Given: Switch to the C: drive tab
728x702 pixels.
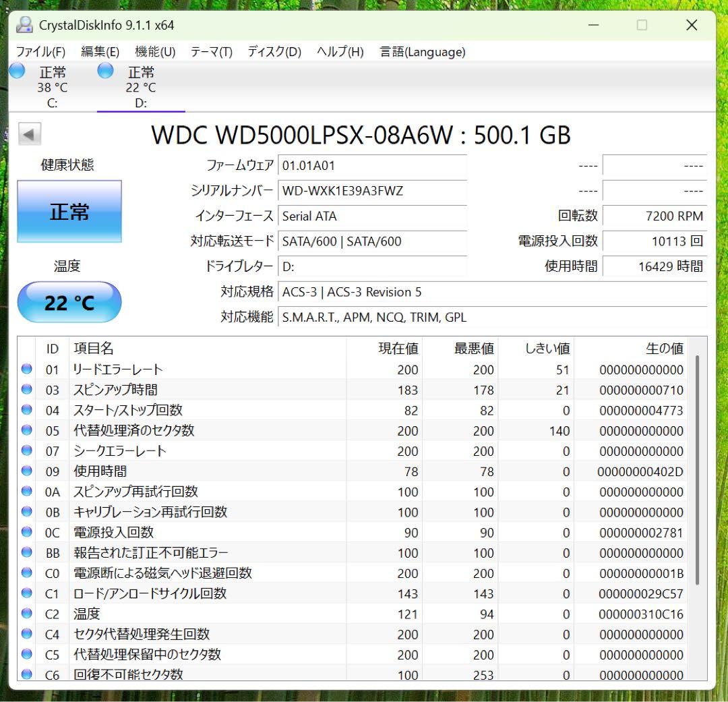Looking at the screenshot, I should pos(53,86).
